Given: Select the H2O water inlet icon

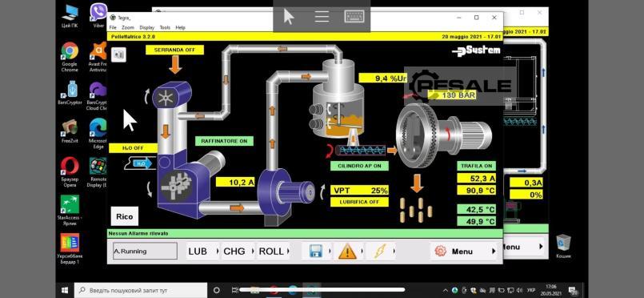Looking at the screenshot, I should (x=138, y=163).
